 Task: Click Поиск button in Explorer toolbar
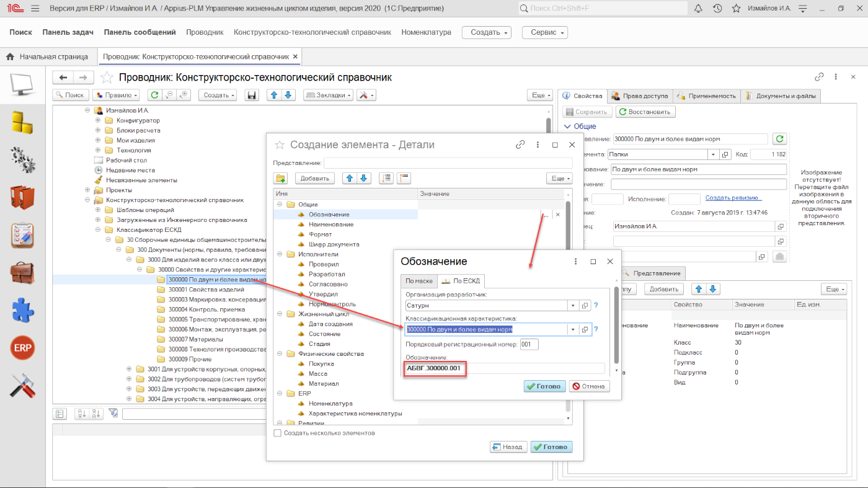click(71, 95)
